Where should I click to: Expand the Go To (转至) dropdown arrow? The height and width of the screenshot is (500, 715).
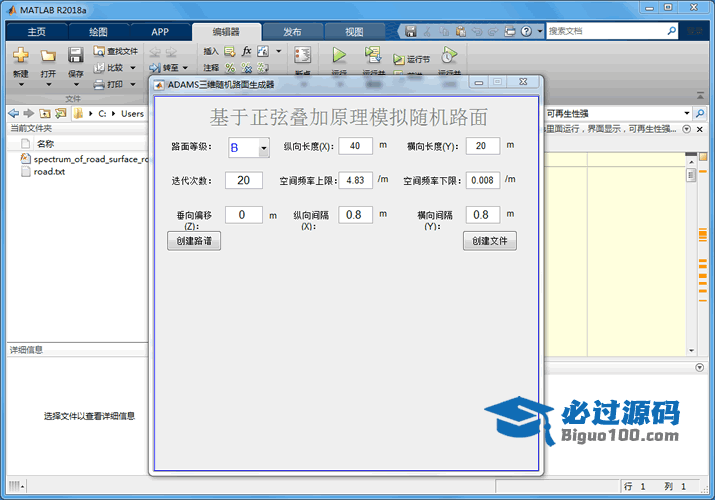pyautogui.click(x=185, y=68)
